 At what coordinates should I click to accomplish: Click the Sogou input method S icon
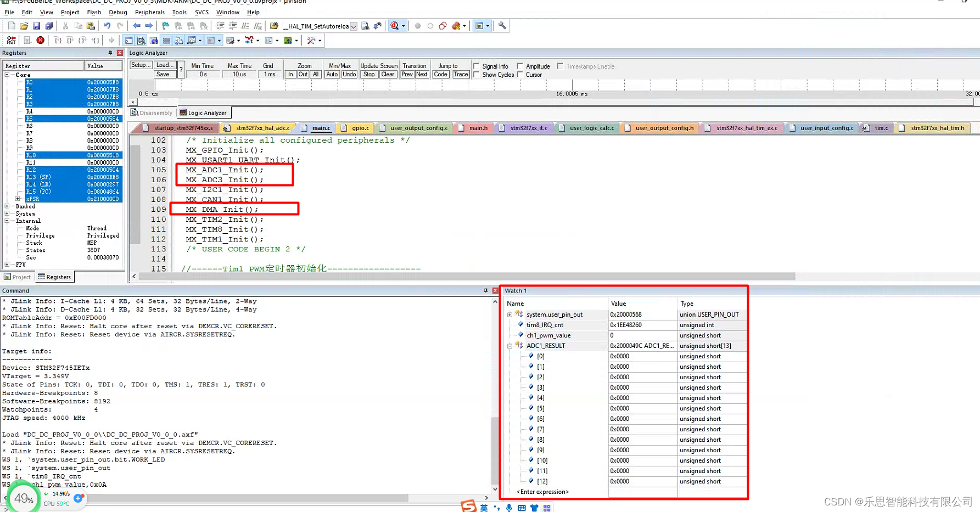coord(468,506)
